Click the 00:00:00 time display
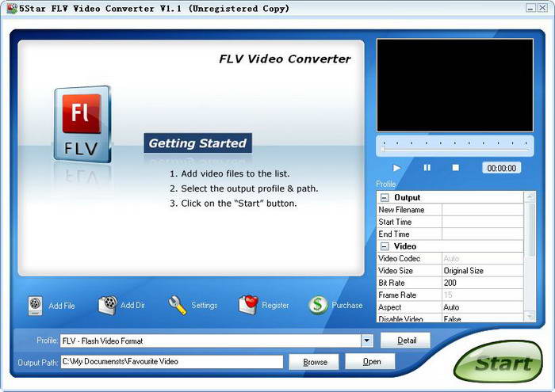This screenshot has width=555, height=392. 502,168
